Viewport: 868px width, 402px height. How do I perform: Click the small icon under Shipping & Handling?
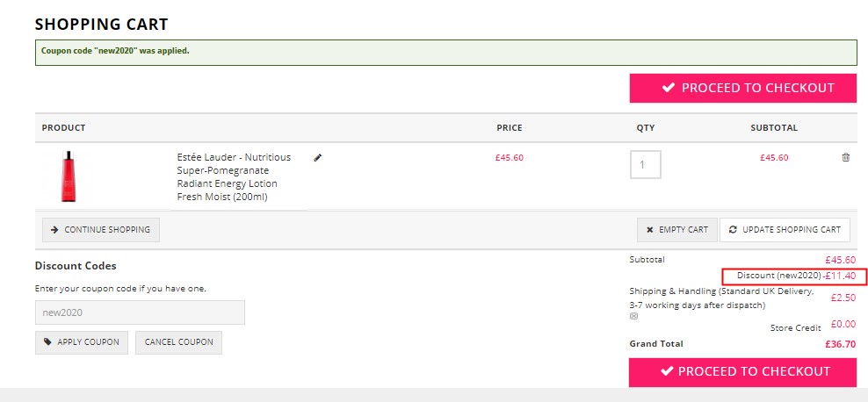tap(633, 316)
